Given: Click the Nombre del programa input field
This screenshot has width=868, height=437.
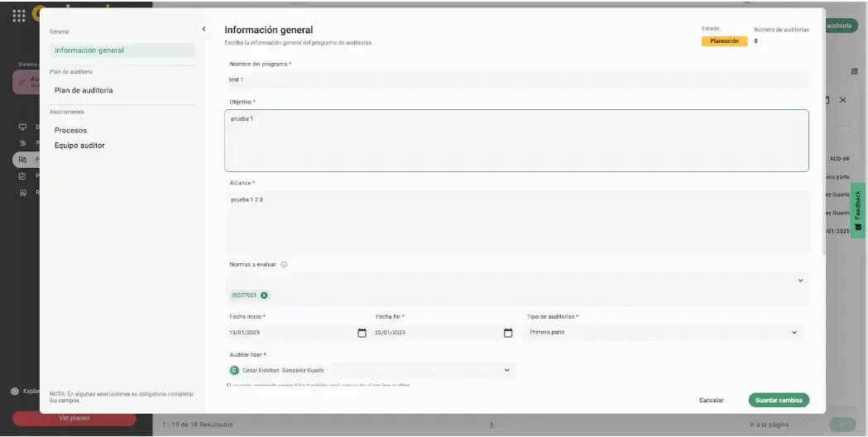Looking at the screenshot, I should click(x=516, y=79).
